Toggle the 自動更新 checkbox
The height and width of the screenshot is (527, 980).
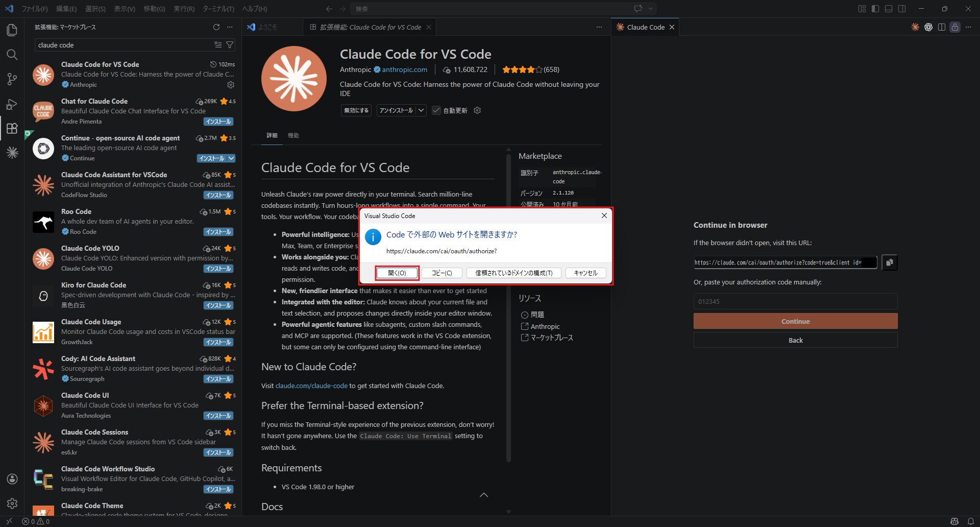(x=436, y=110)
